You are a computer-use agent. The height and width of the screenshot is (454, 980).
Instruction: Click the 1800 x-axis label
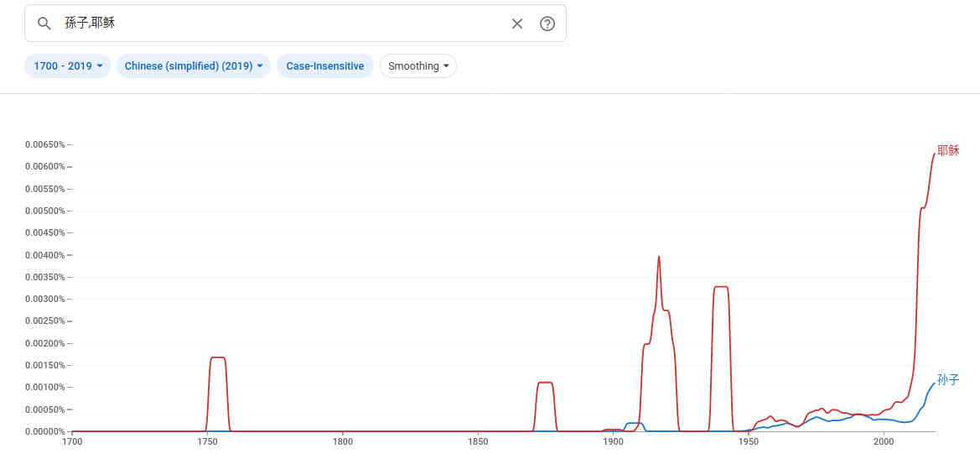(x=342, y=441)
